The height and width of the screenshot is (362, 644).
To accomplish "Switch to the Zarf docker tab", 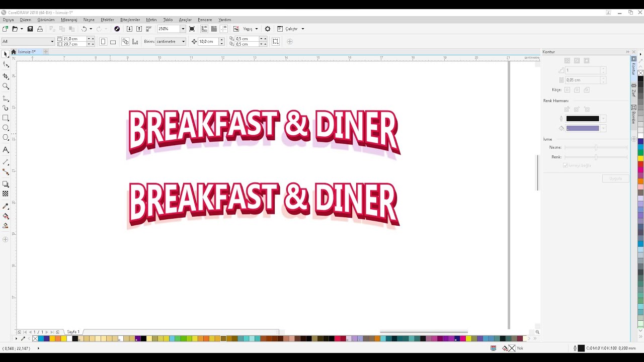I will coord(633,90).
